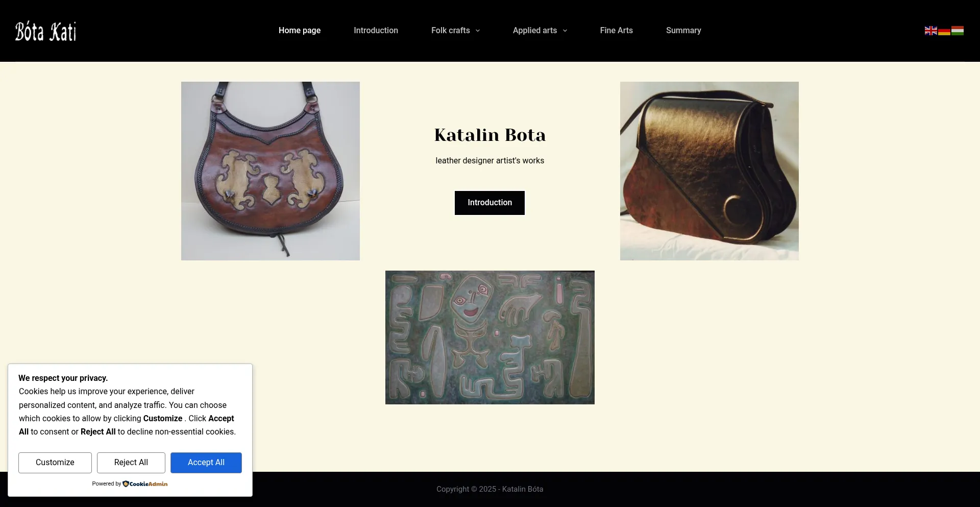View the red folk leather bag image
Viewport: 980px width, 507px height.
pyautogui.click(x=271, y=171)
